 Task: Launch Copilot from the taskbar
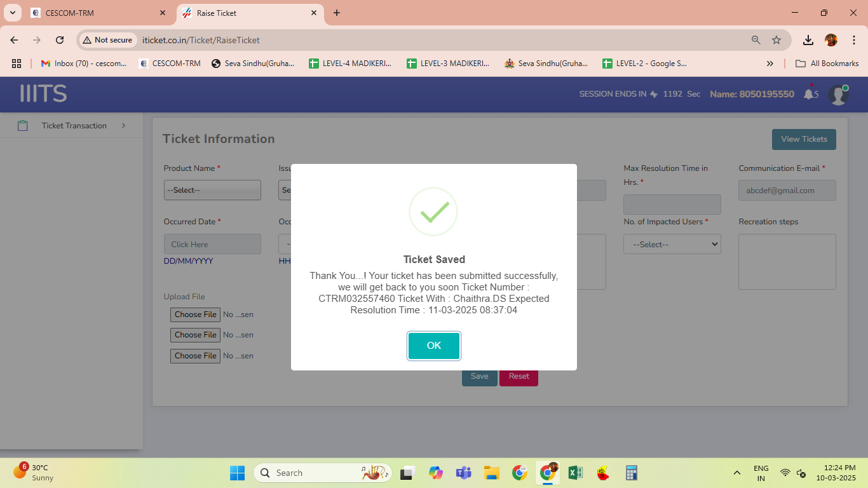[x=435, y=473]
